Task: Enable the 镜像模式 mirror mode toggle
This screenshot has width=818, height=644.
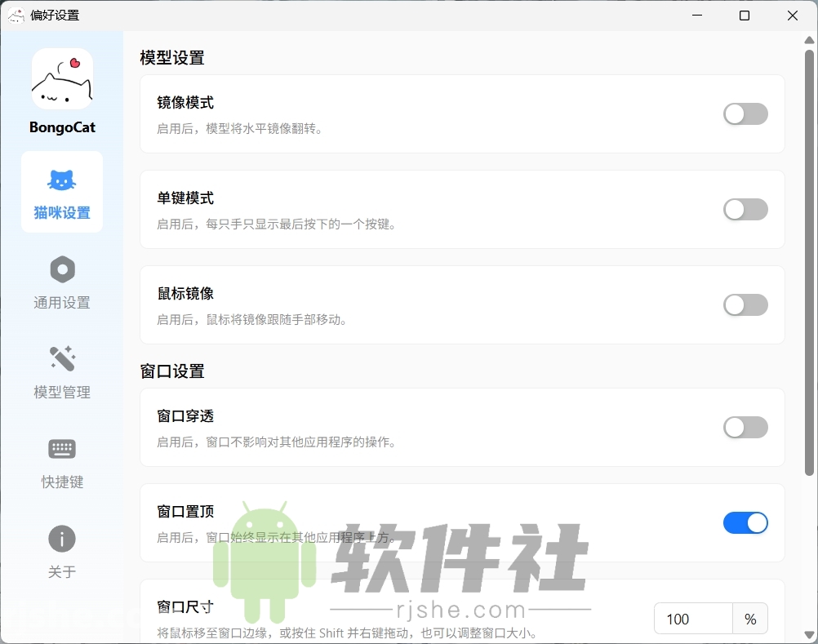Action: pyautogui.click(x=745, y=114)
